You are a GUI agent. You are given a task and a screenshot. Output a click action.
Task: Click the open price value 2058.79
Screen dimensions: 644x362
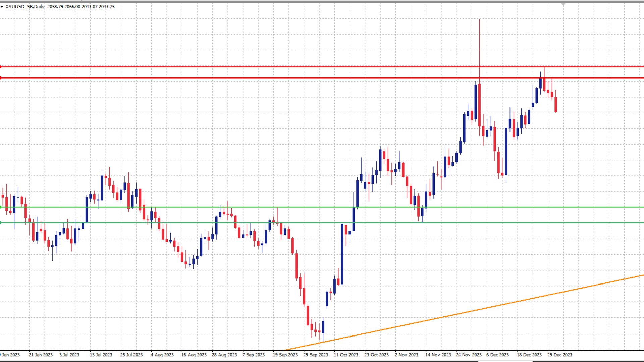[55, 7]
